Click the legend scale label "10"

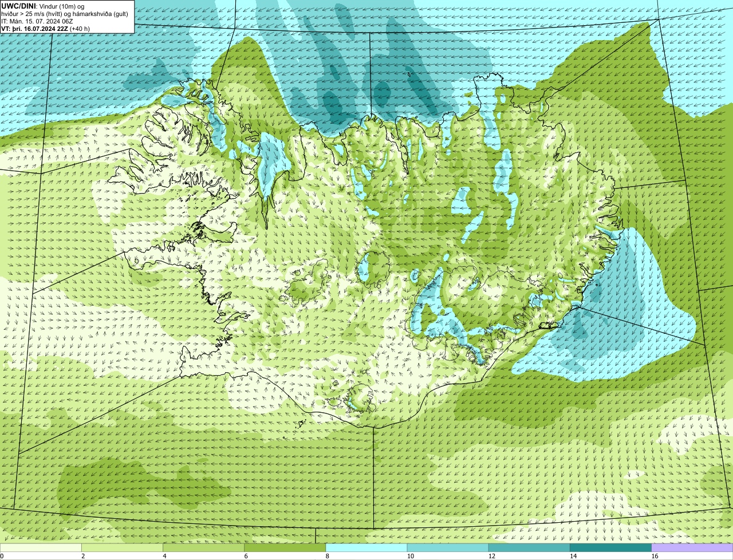click(410, 556)
